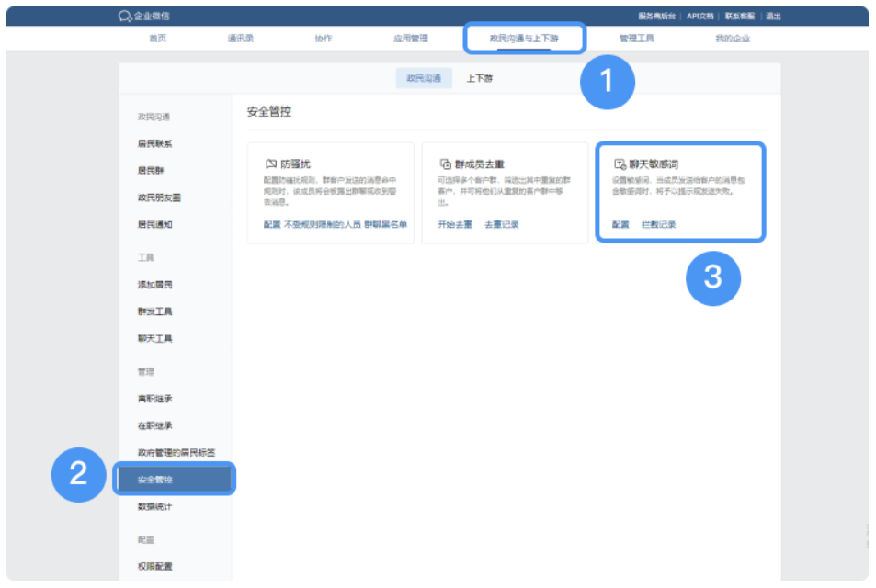Open 数据统计 in the sidebar

point(154,506)
